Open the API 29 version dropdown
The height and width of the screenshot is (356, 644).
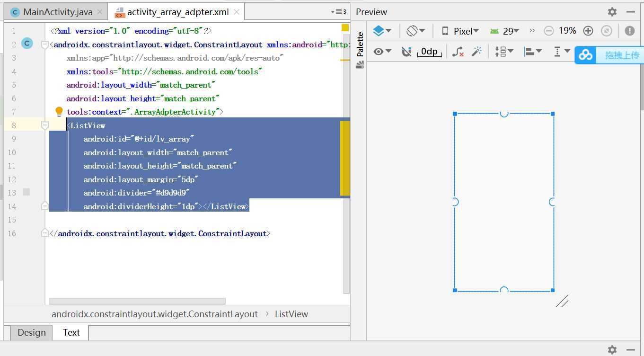(x=504, y=31)
